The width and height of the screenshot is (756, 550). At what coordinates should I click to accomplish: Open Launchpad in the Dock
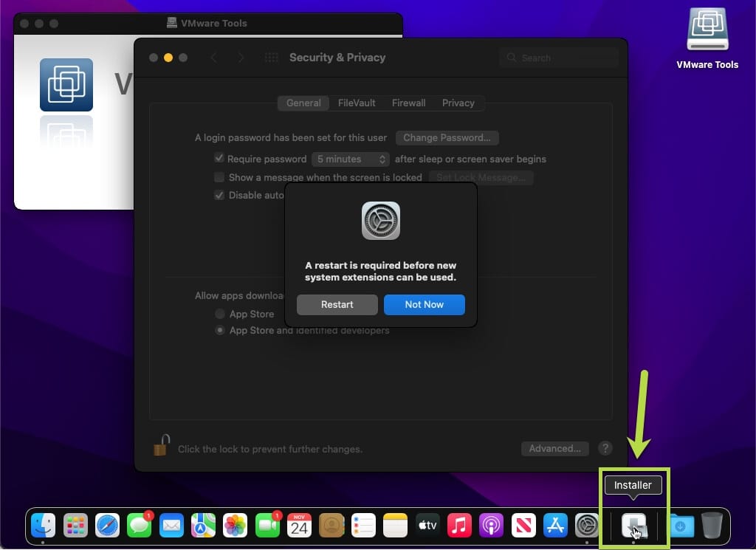[75, 525]
